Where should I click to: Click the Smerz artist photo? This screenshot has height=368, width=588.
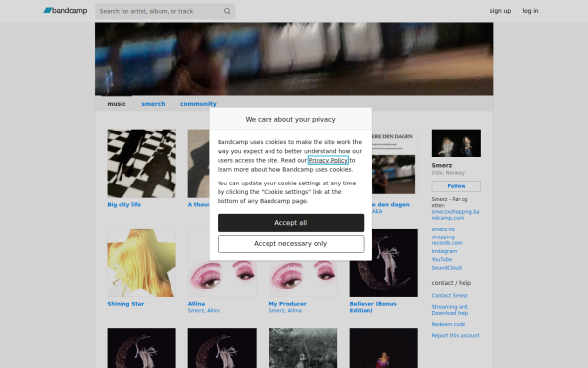457,143
